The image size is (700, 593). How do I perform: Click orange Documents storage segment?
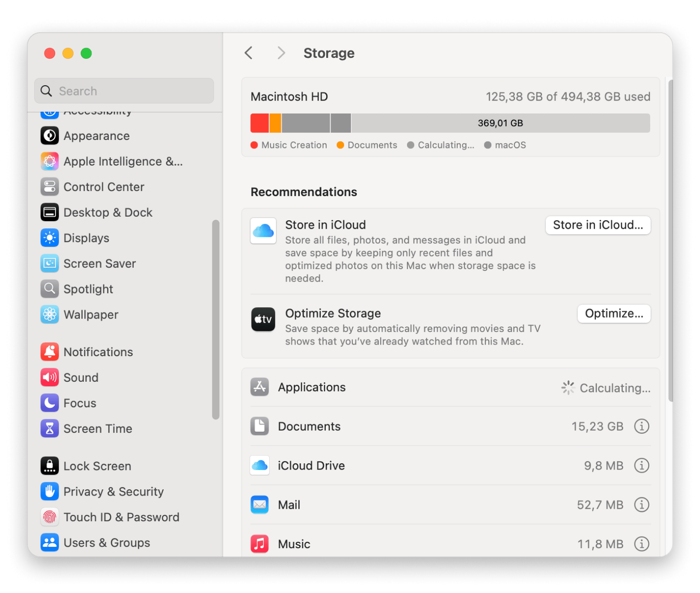pos(275,123)
